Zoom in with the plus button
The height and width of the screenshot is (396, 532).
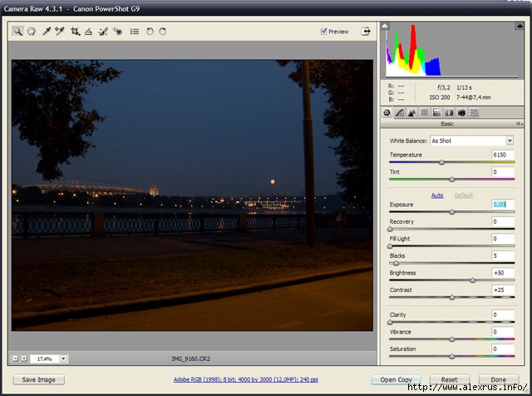coord(24,359)
